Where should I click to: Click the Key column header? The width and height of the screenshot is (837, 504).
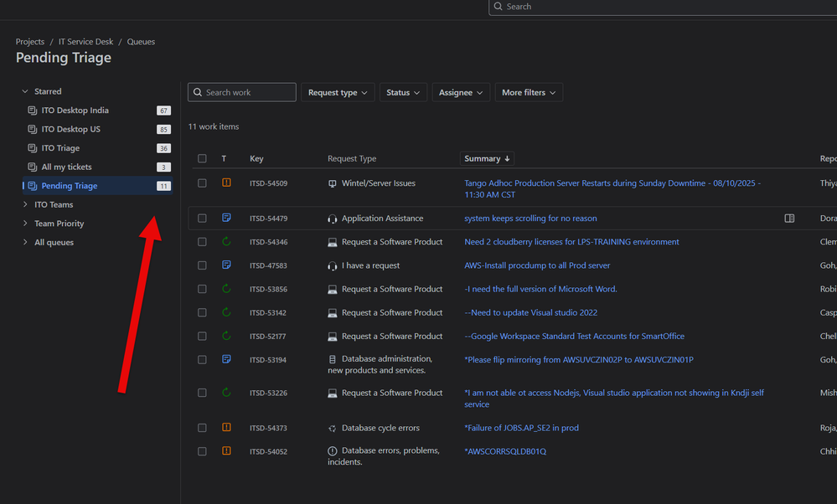pyautogui.click(x=256, y=158)
